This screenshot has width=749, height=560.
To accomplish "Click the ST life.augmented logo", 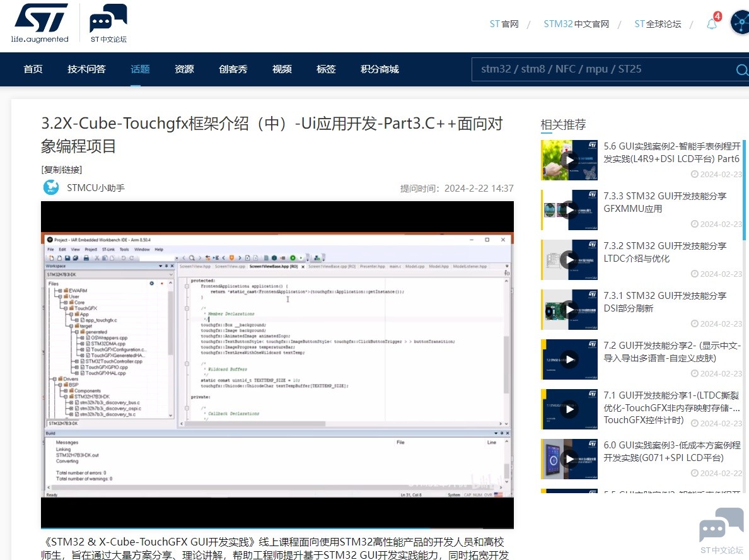I will coord(40,23).
